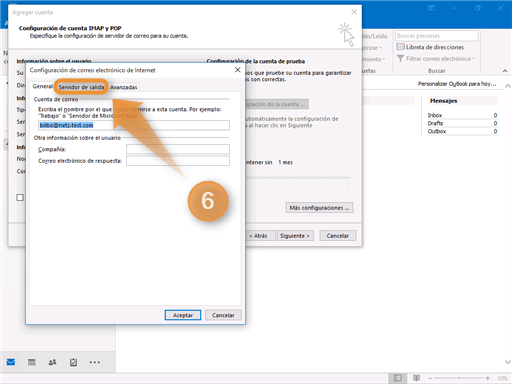The width and height of the screenshot is (512, 384).
Task: Open the Avanzadas tab
Action: click(124, 87)
